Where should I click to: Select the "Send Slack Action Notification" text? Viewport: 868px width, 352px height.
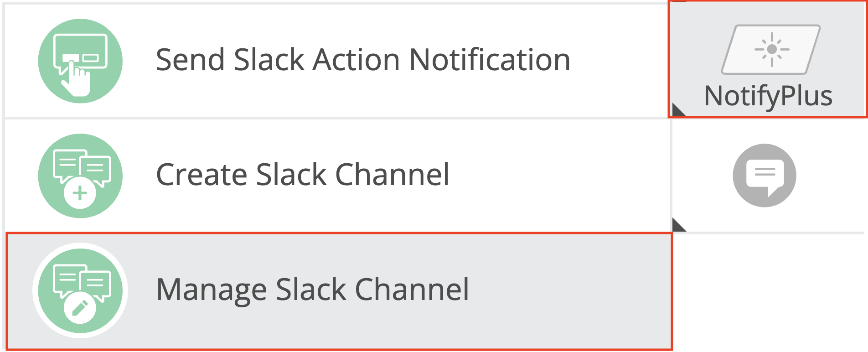coord(363,60)
